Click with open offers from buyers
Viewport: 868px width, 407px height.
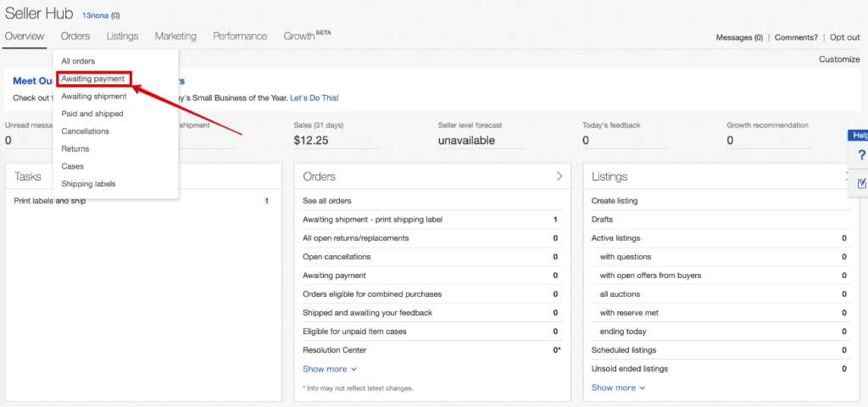(723, 276)
